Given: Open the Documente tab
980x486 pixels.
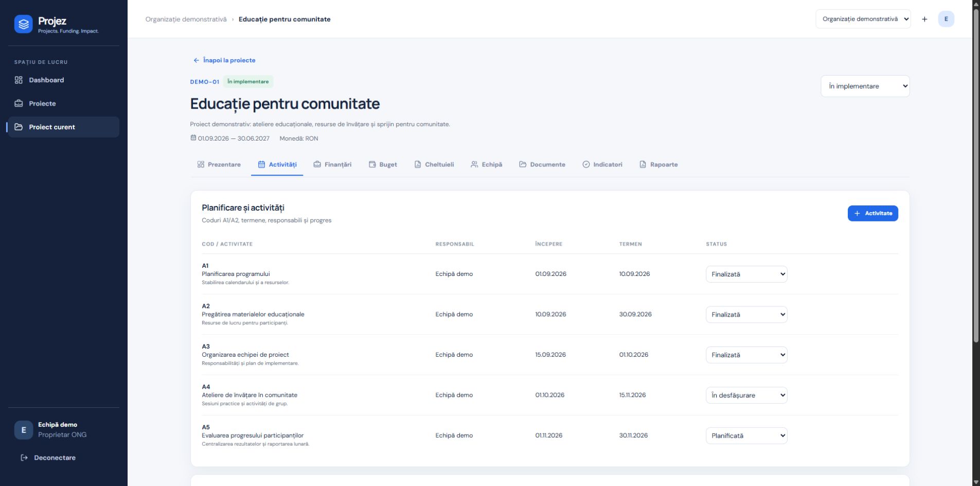Looking at the screenshot, I should pyautogui.click(x=542, y=165).
